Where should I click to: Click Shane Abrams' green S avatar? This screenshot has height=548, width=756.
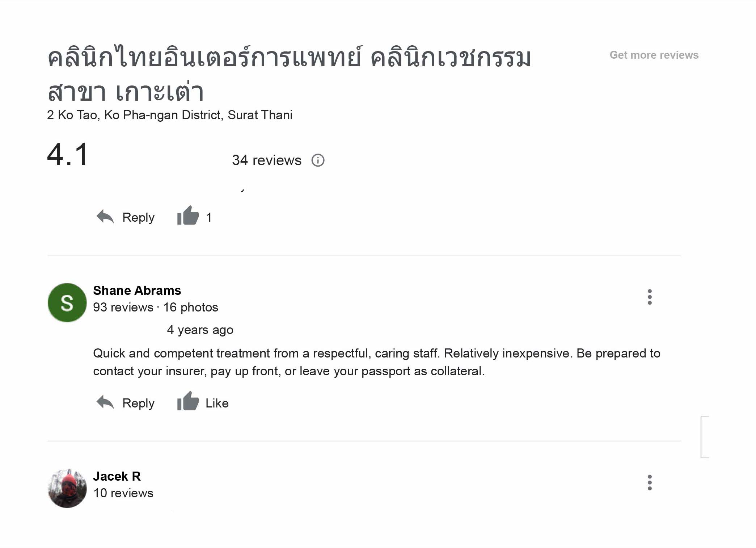67,303
